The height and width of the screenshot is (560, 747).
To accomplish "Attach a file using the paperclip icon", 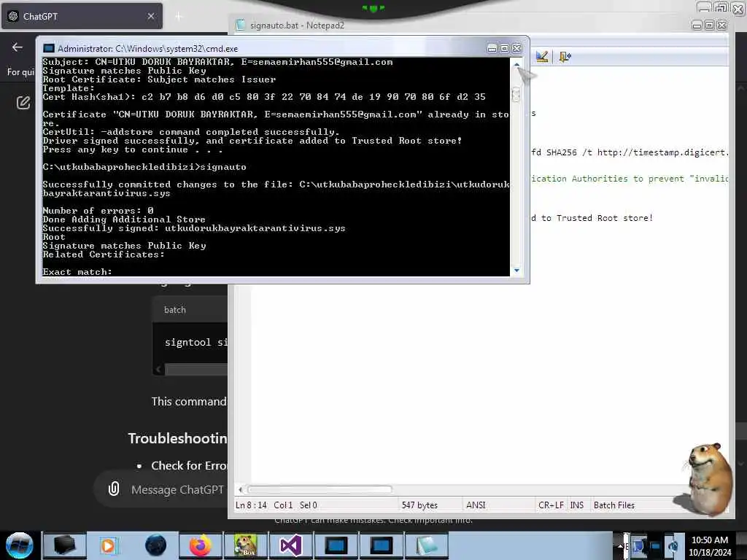I will pos(114,489).
